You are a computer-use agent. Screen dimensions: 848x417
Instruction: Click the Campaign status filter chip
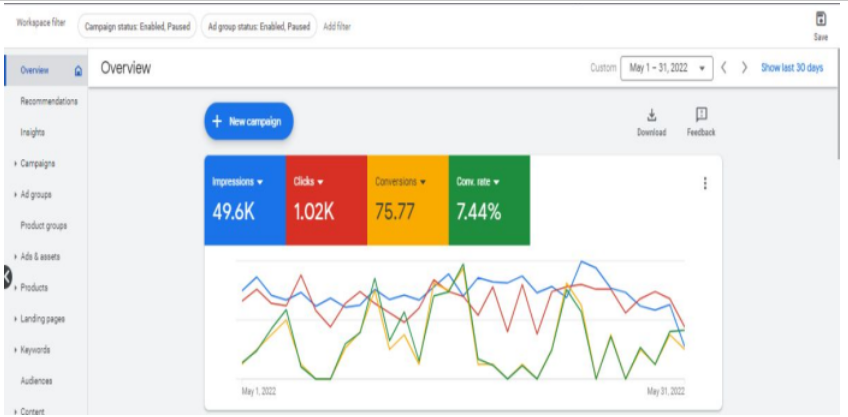tap(135, 26)
